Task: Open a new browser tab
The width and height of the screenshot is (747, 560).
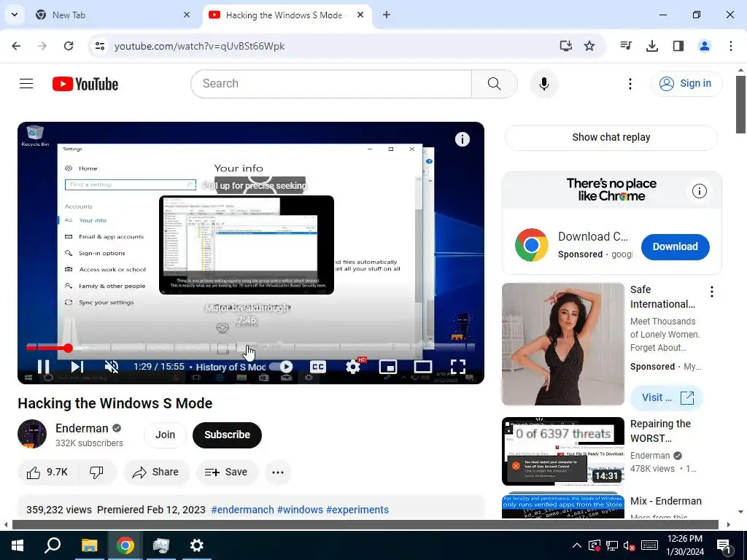Action: point(387,15)
